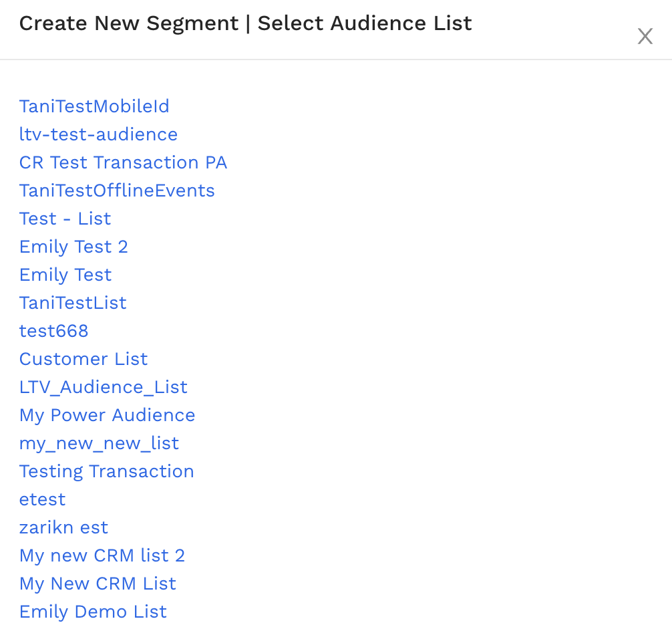This screenshot has height=623, width=672.
Task: Open the ltv-test-audience list
Action: click(98, 134)
